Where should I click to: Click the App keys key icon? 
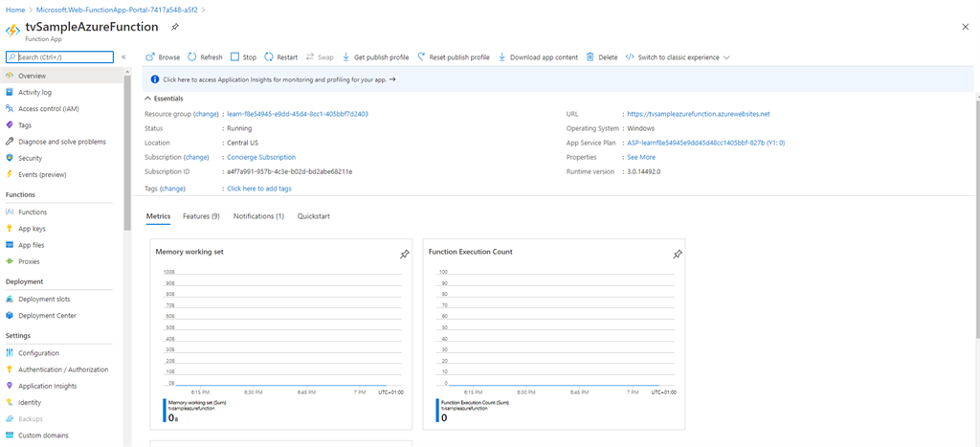click(x=10, y=229)
